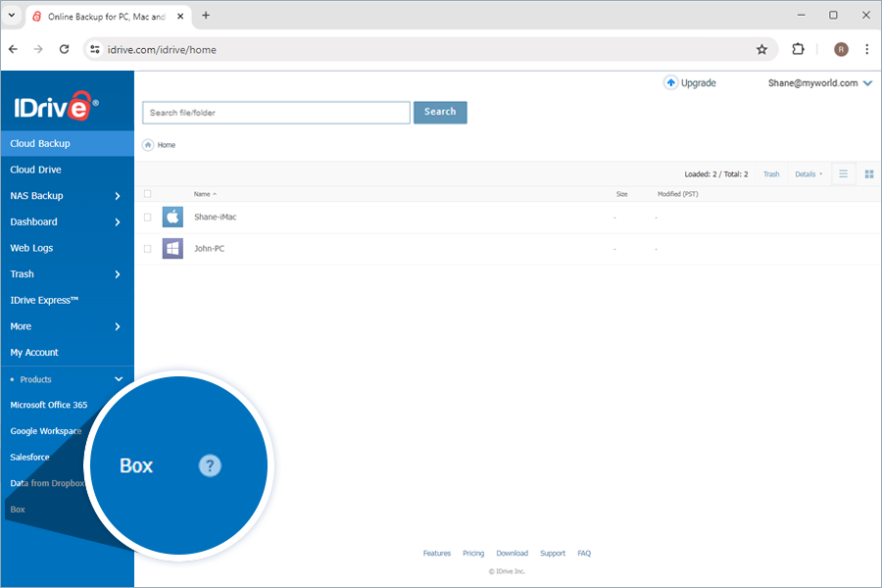Collapse the Products section
This screenshot has height=588, width=882.
tap(119, 379)
